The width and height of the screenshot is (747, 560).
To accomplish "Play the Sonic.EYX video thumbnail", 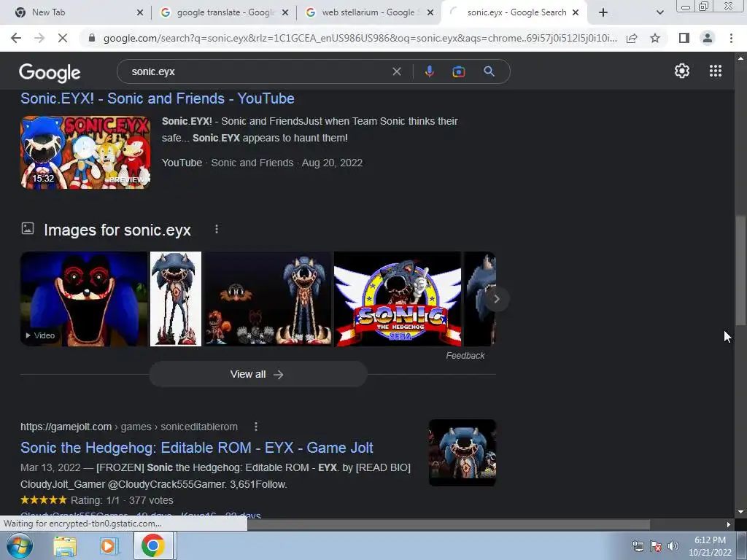I will [85, 152].
